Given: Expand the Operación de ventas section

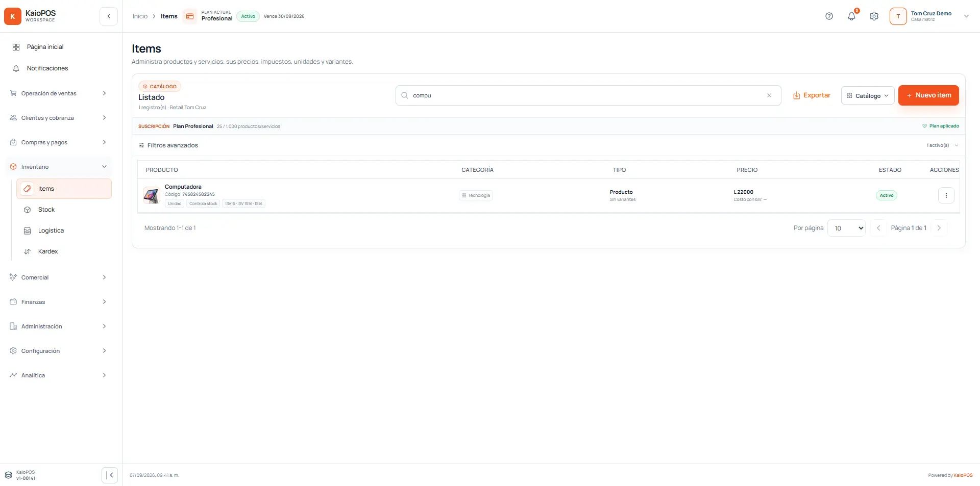Looking at the screenshot, I should pyautogui.click(x=59, y=93).
